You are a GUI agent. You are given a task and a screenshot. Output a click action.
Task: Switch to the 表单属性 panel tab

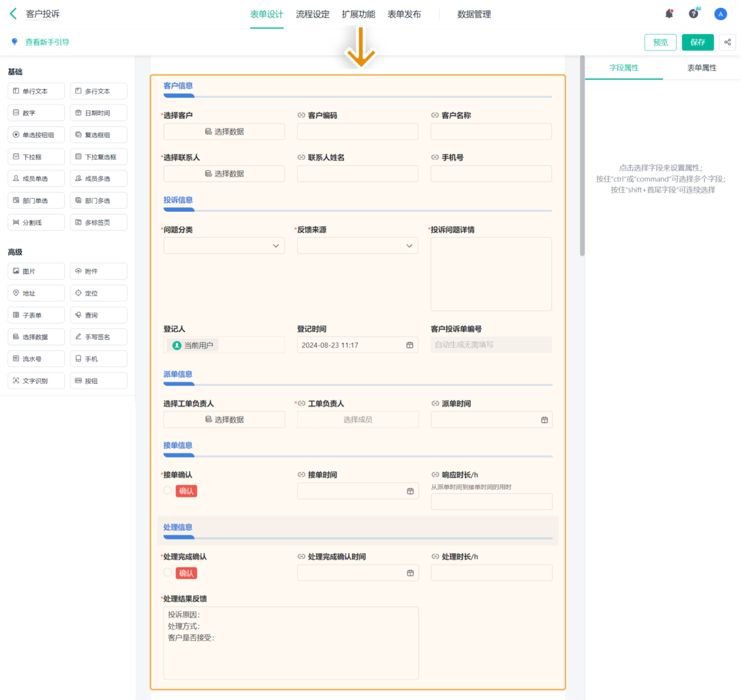coord(702,68)
